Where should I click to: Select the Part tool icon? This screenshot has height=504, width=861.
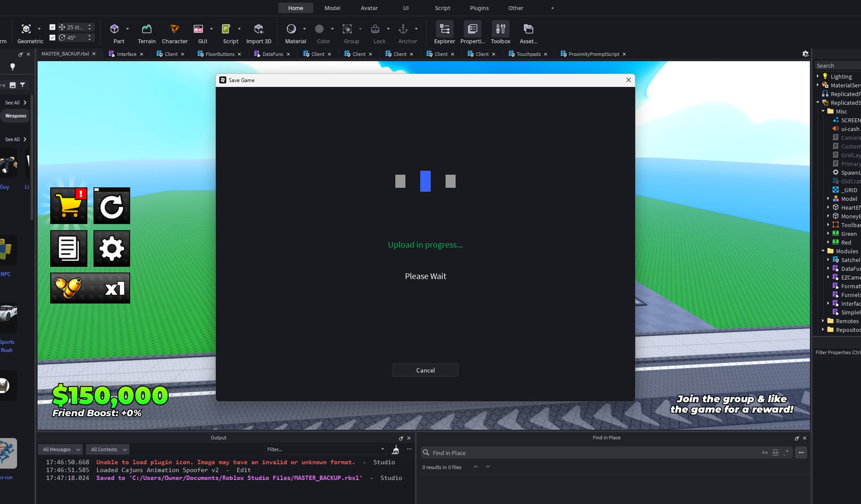tap(114, 29)
